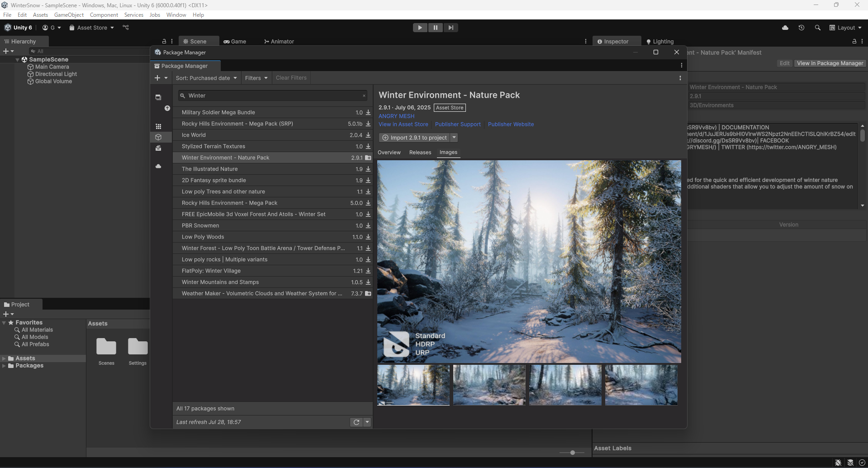Click the debug mode bug icon in the status bar
Image resolution: width=868 pixels, height=468 pixels.
tap(838, 463)
